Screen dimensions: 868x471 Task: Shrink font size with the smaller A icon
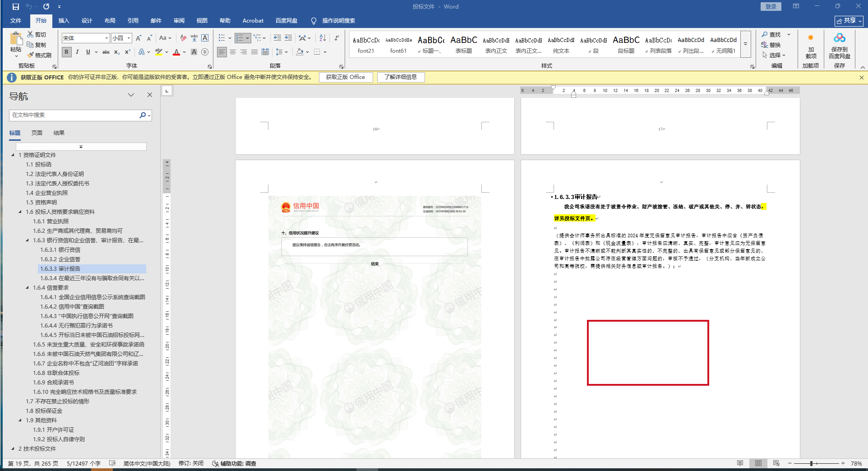pos(149,38)
